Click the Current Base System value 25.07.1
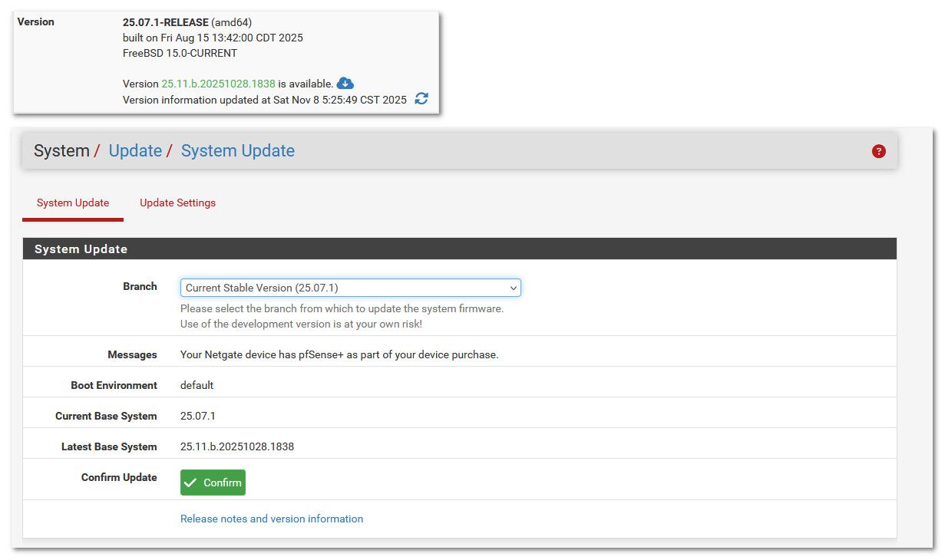 (x=198, y=416)
